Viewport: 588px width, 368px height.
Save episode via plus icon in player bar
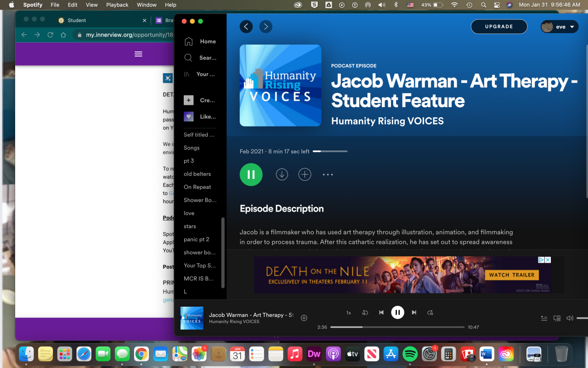pos(304,318)
